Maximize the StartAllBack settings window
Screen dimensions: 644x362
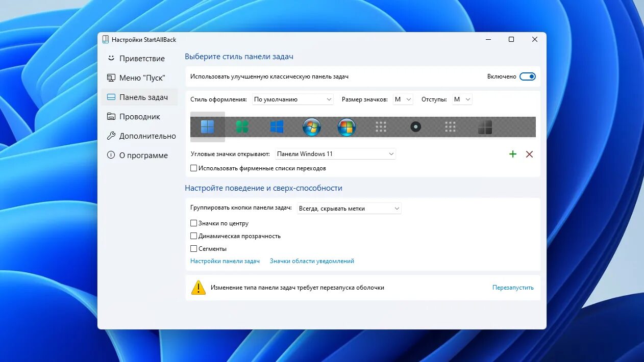click(511, 39)
